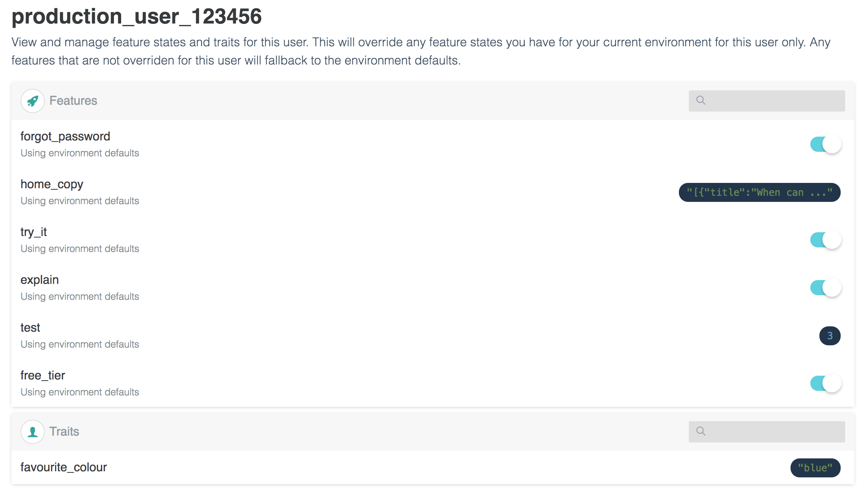This screenshot has height=488, width=868.
Task: Open the forgot_password feature row
Action: tap(65, 137)
